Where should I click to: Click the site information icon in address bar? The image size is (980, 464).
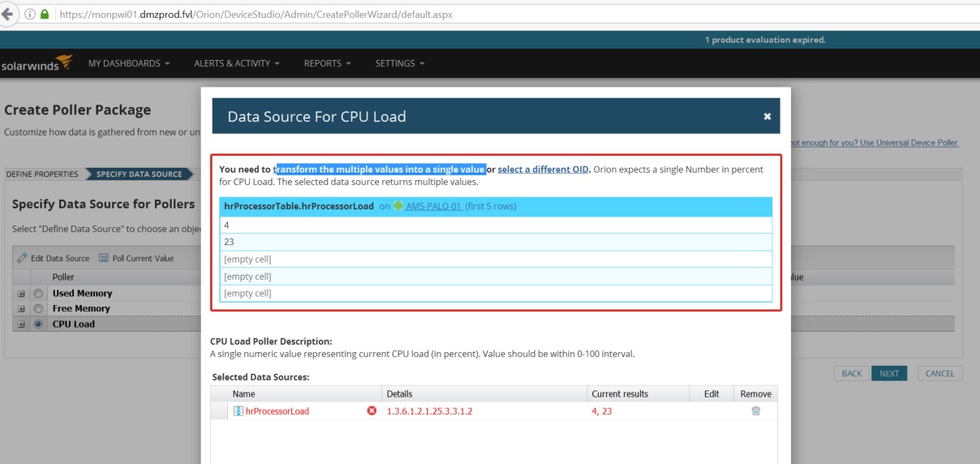30,15
